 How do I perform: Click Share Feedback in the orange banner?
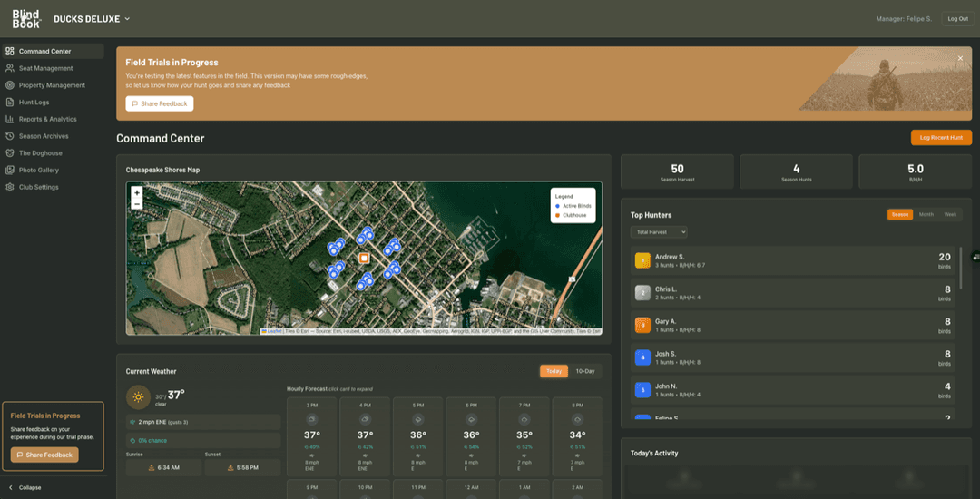[x=160, y=103]
